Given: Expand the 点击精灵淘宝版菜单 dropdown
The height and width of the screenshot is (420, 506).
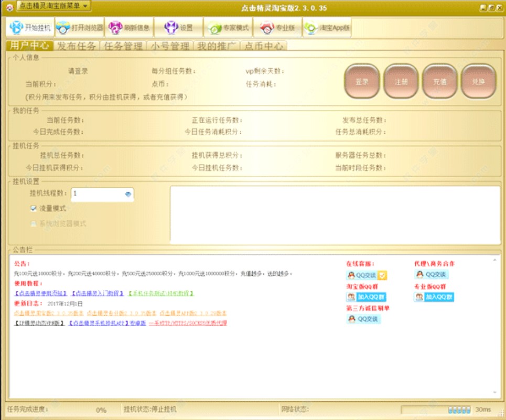Looking at the screenshot, I should click(53, 6).
